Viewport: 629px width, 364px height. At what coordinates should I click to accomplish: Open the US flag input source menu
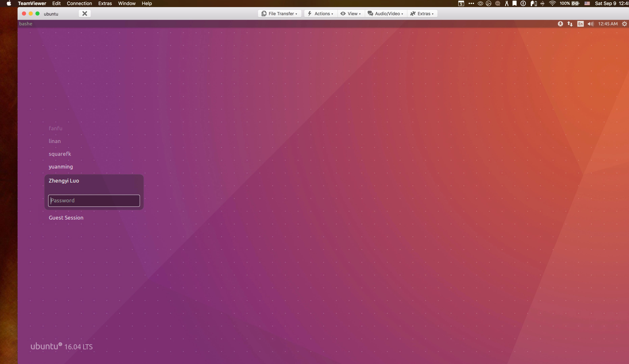click(x=587, y=3)
